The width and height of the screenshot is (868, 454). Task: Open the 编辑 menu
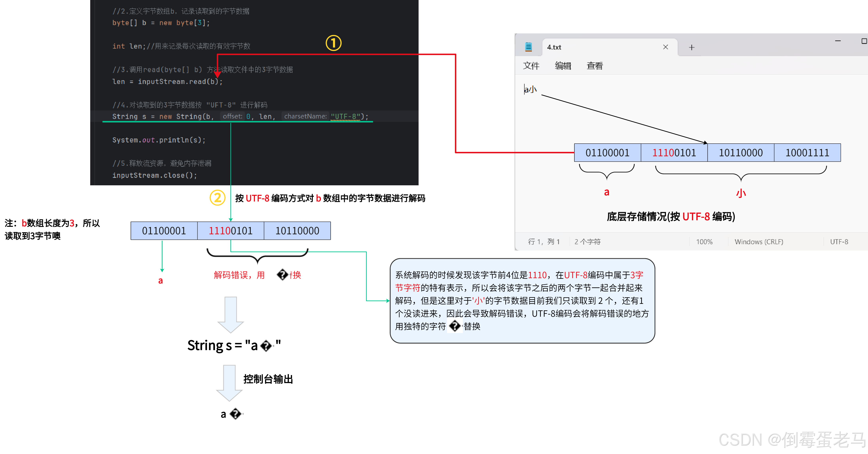pyautogui.click(x=563, y=66)
